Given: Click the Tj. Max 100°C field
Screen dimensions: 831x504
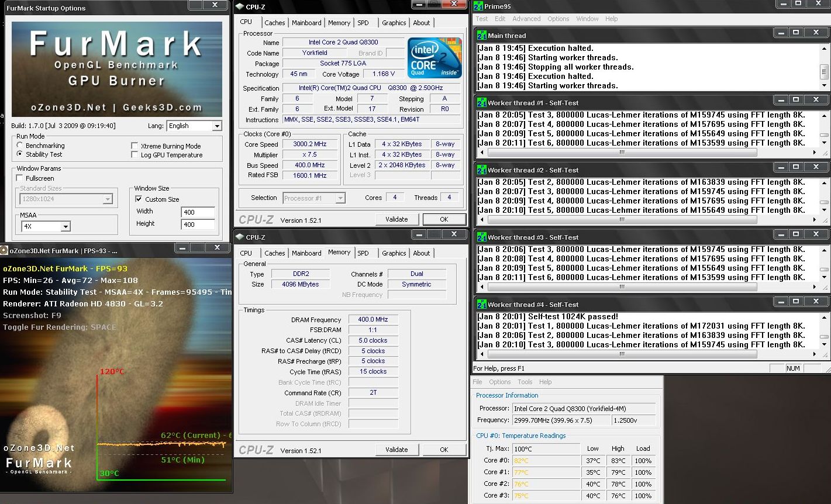Looking at the screenshot, I should pos(546,448).
